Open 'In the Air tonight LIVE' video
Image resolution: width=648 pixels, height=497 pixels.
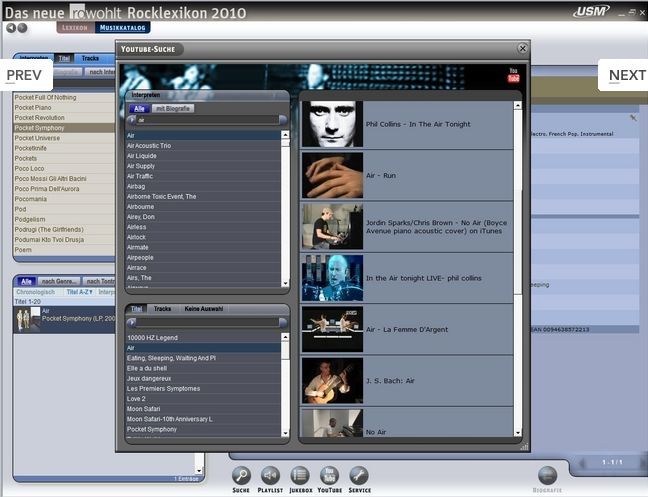(x=407, y=278)
